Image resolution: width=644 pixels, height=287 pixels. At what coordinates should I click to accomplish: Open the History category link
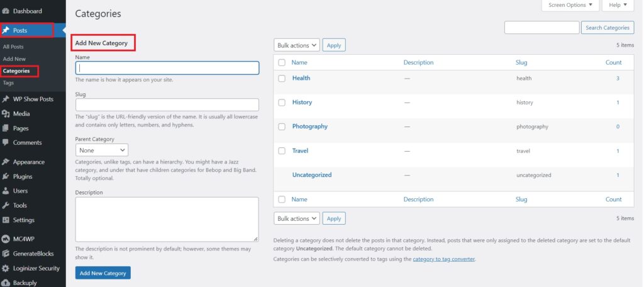(302, 102)
